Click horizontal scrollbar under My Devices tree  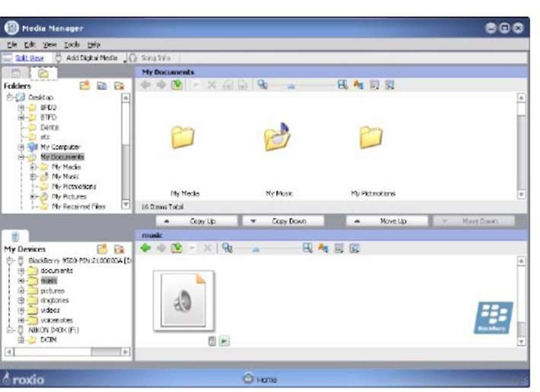(x=67, y=352)
